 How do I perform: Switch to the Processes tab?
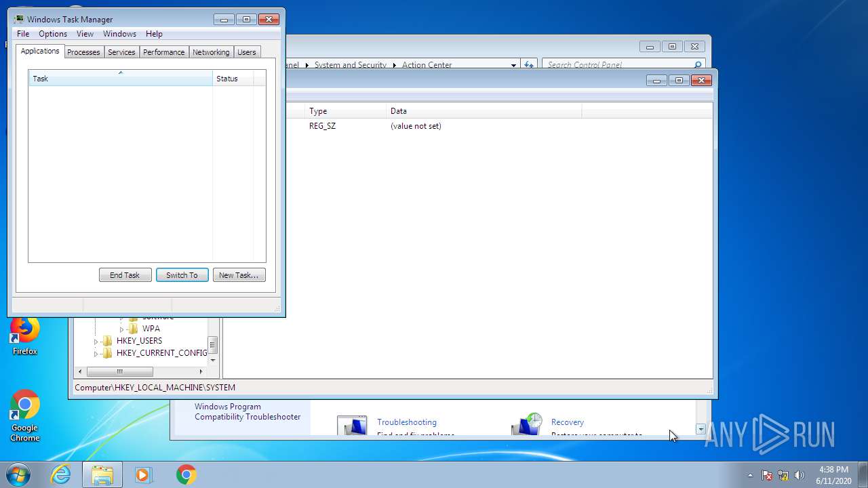pyautogui.click(x=83, y=52)
